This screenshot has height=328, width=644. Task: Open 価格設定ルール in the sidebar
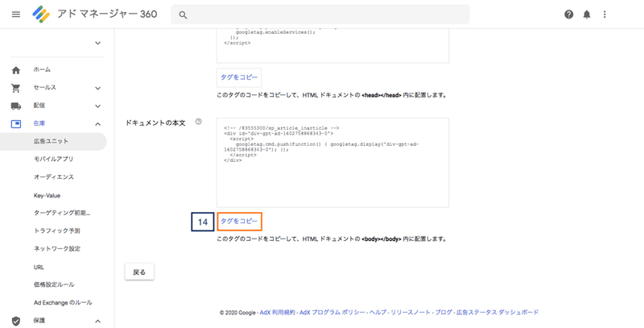(54, 284)
